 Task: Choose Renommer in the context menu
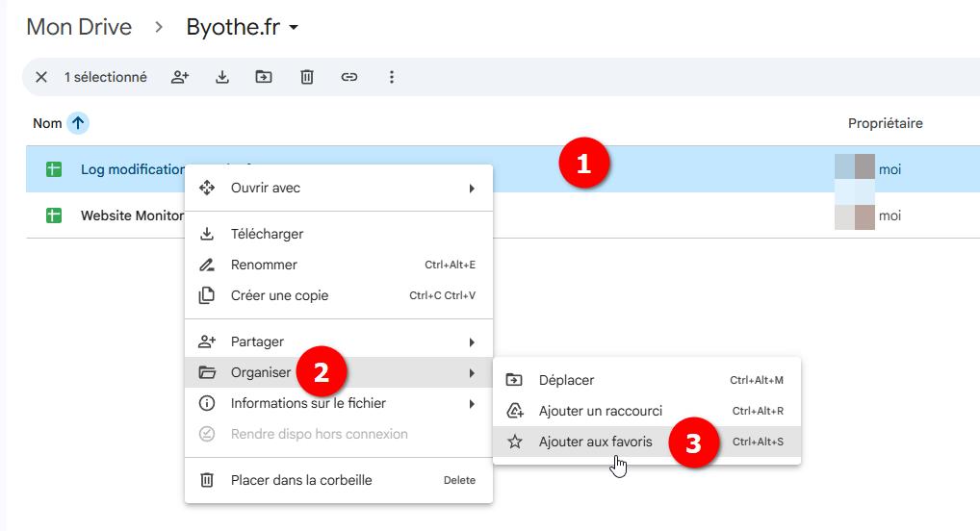tap(339, 265)
